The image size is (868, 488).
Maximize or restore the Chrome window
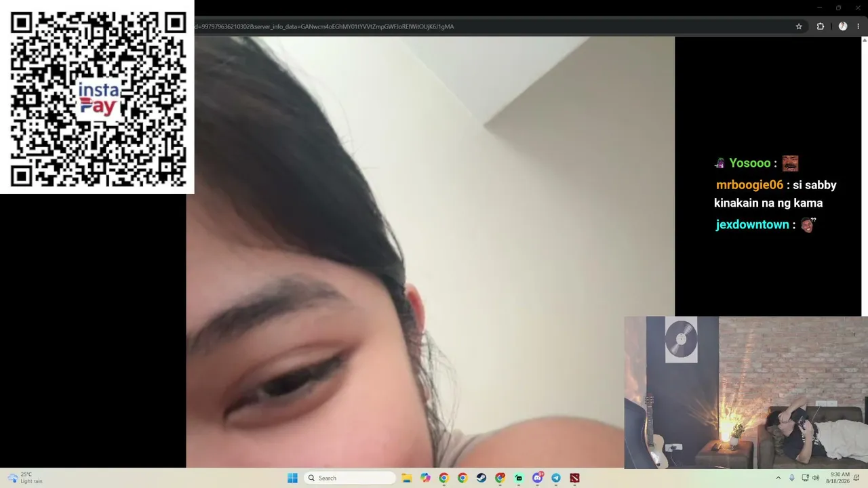(838, 8)
